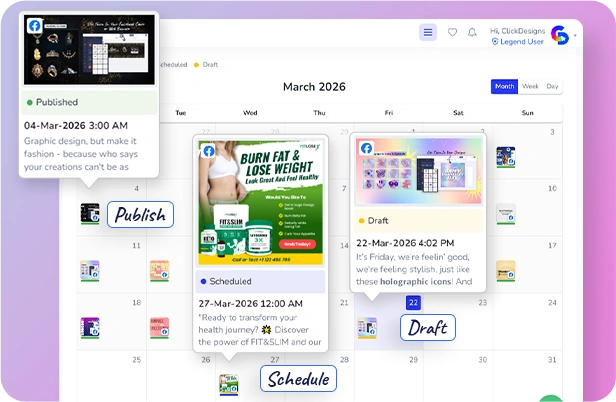Switch calendar to Week view
616x402 pixels.
tap(530, 86)
